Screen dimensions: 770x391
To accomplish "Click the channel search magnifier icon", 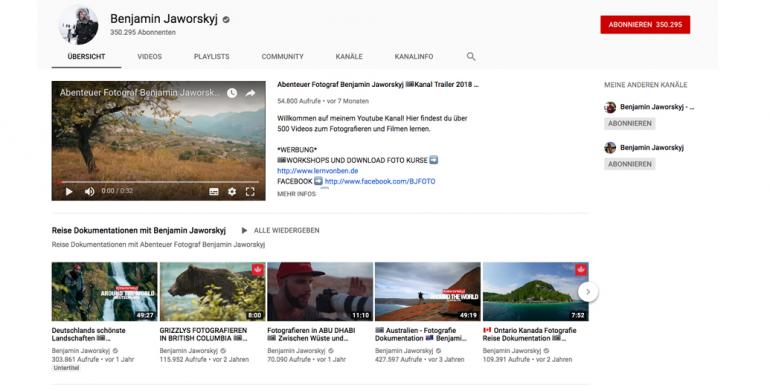I will click(471, 56).
